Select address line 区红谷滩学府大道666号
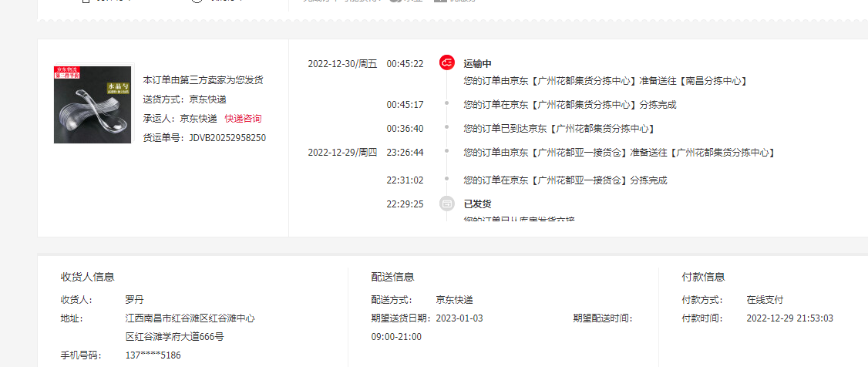The image size is (868, 367). (174, 337)
